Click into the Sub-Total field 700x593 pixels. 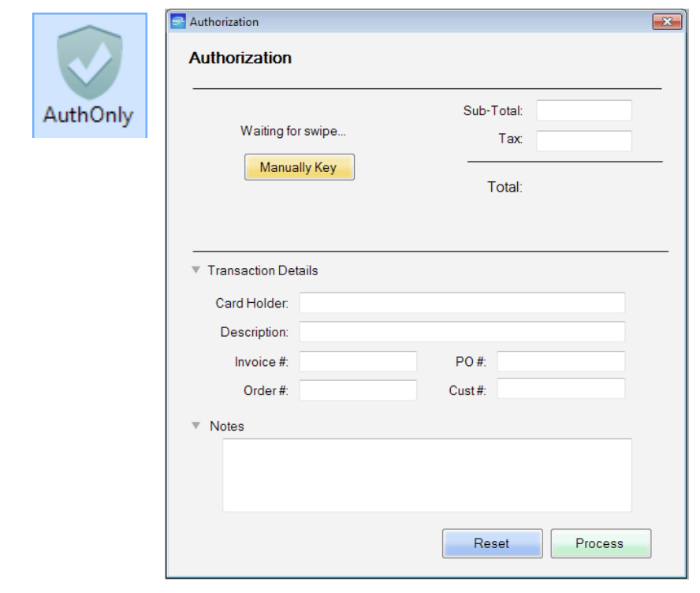[583, 111]
